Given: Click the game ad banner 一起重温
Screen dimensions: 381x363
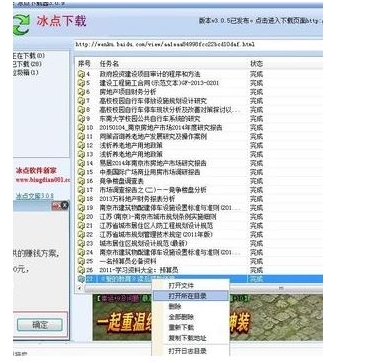Looking at the screenshot, I should pyautogui.click(x=207, y=317).
